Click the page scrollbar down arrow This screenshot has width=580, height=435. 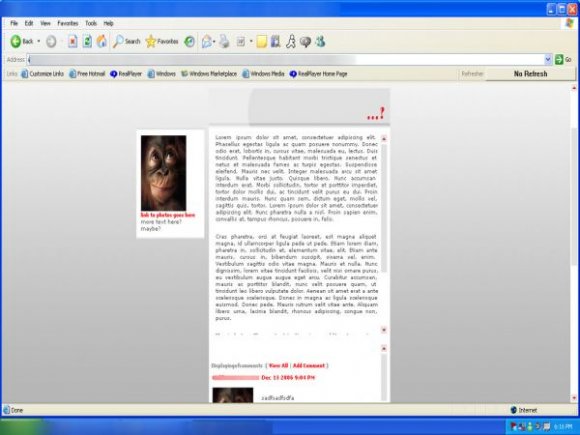[x=574, y=398]
